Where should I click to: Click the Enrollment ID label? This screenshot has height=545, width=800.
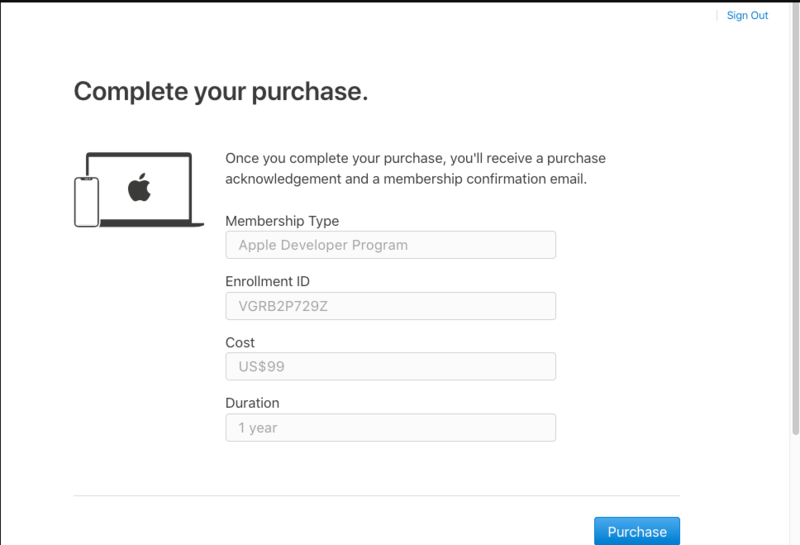pyautogui.click(x=267, y=281)
